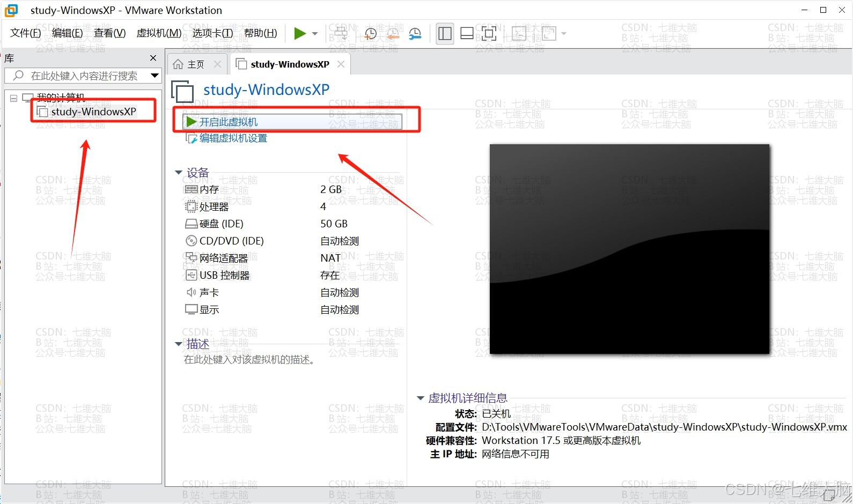Click the 50 GB hard disk value
Viewport: 853px width, 504px height.
point(334,224)
